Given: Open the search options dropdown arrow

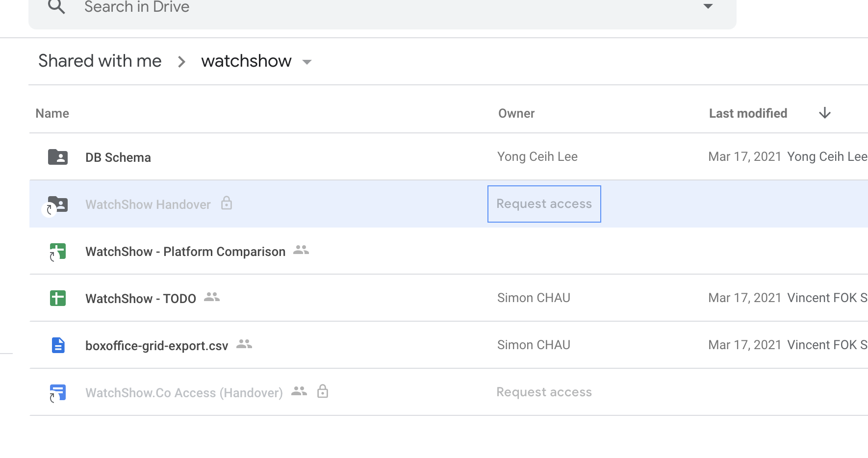Looking at the screenshot, I should click(x=708, y=6).
